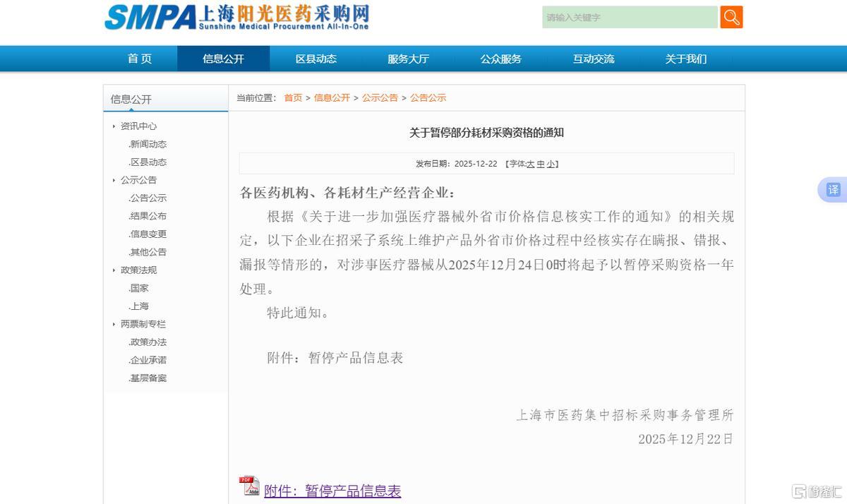Viewport: 847px width, 504px height.
Task: Open the 信息公开 navigation tab
Action: click(223, 59)
